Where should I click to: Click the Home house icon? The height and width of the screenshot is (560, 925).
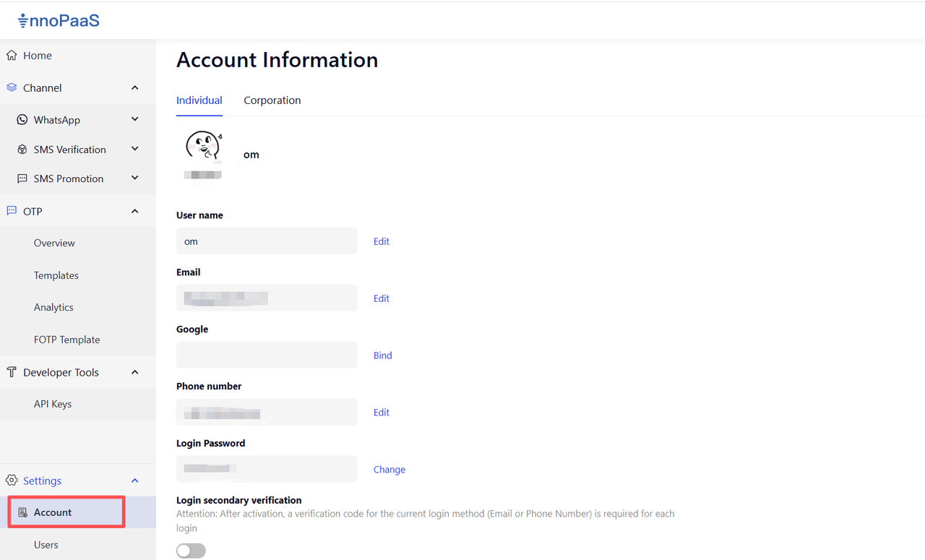click(12, 56)
